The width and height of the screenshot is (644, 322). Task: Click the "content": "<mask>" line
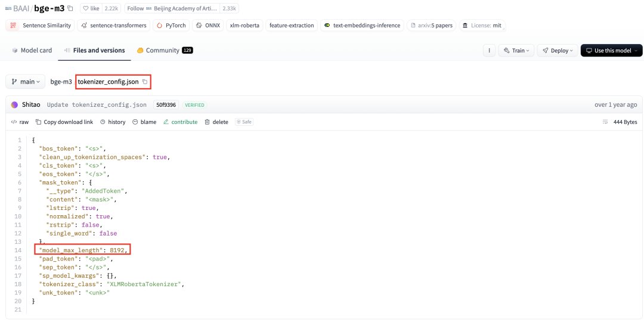(82, 199)
